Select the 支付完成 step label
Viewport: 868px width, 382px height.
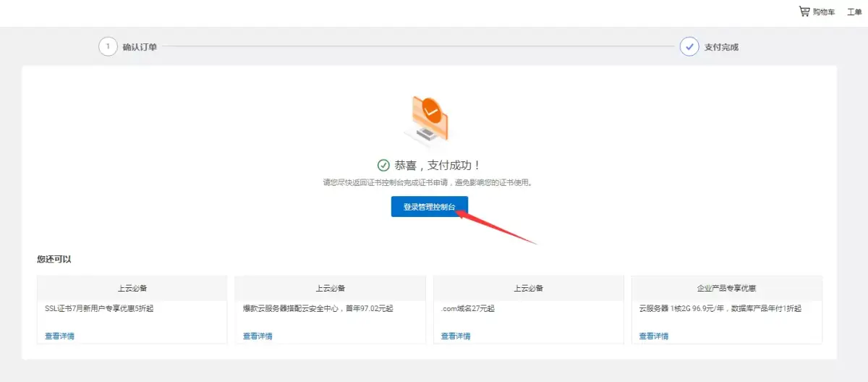[721, 47]
